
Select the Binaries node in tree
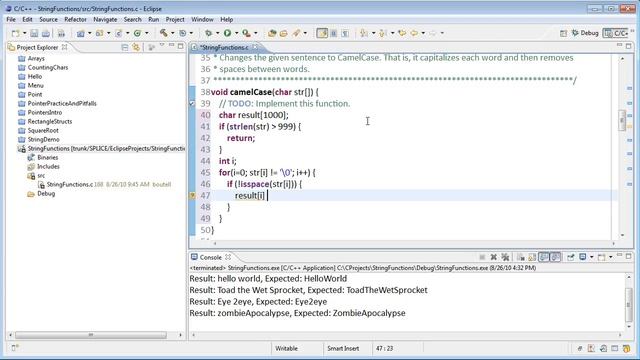click(47, 158)
